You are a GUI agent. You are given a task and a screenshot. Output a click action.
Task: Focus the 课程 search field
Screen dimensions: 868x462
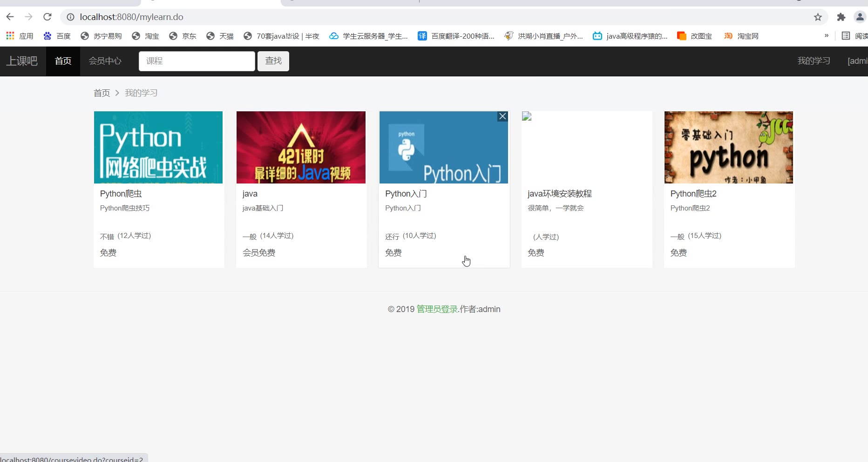tap(197, 61)
